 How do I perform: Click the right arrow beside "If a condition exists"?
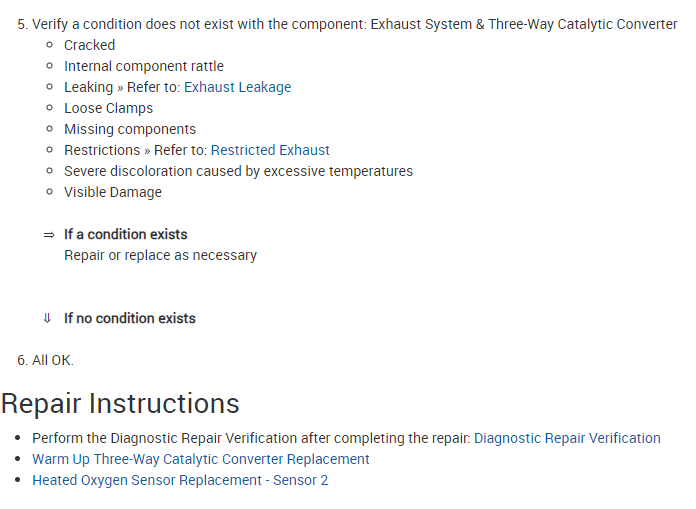[48, 235]
